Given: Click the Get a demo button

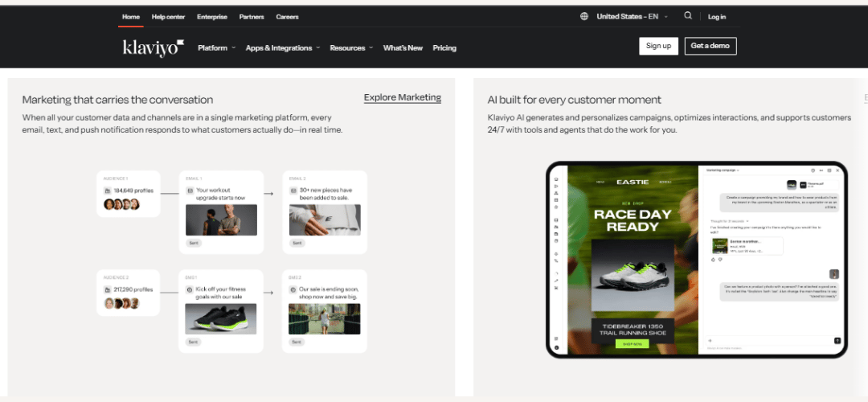Looking at the screenshot, I should (710, 46).
